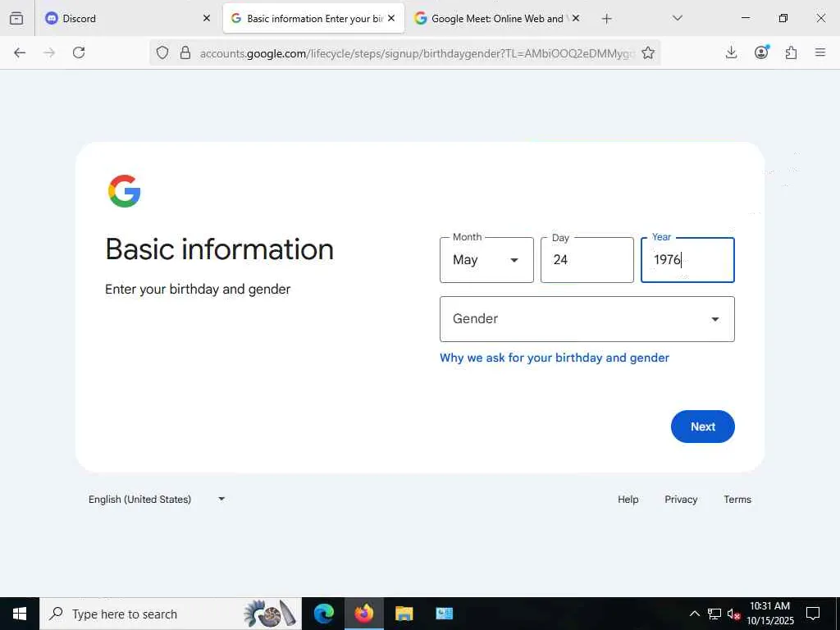Open the Terms link
Image resolution: width=840 pixels, height=630 pixels.
737,500
